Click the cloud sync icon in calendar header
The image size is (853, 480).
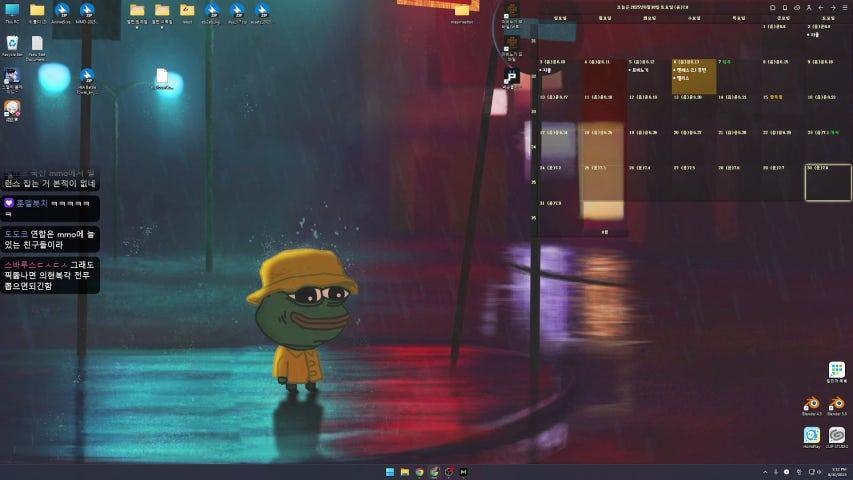[x=796, y=8]
